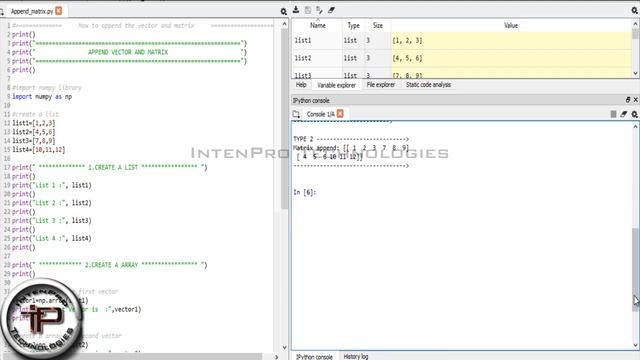Image resolution: width=640 pixels, height=360 pixels.
Task: Close the Append_matrix.py tab
Action: click(x=58, y=11)
